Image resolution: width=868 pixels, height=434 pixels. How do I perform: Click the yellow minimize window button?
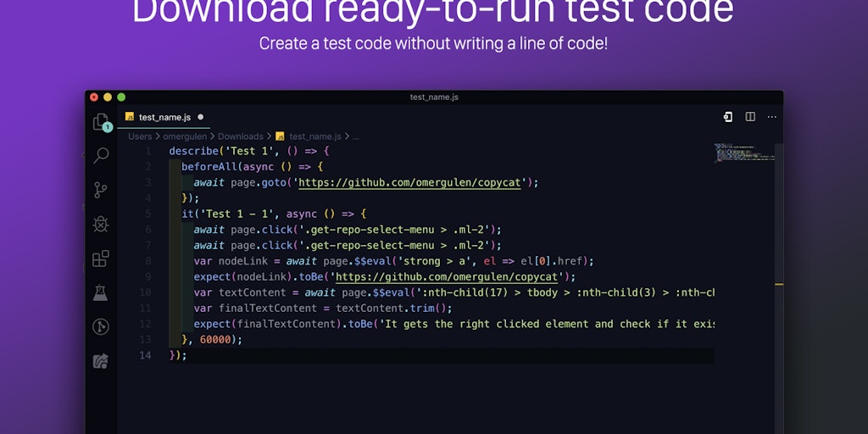coord(108,97)
